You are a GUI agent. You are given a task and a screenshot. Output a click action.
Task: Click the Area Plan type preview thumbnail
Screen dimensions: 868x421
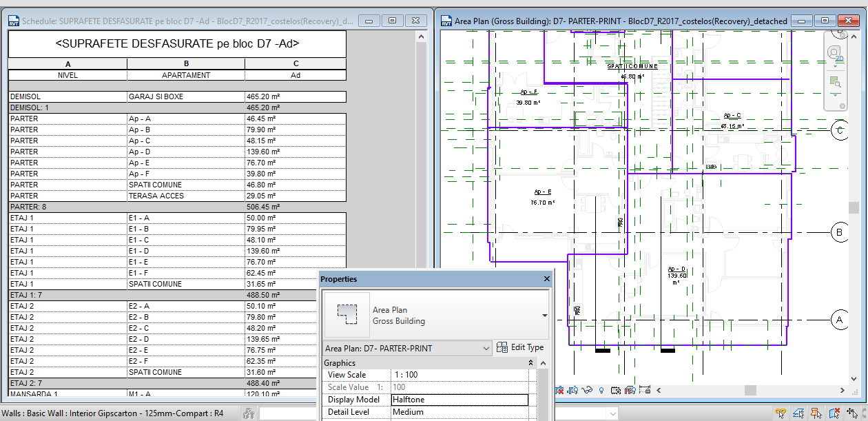click(347, 315)
